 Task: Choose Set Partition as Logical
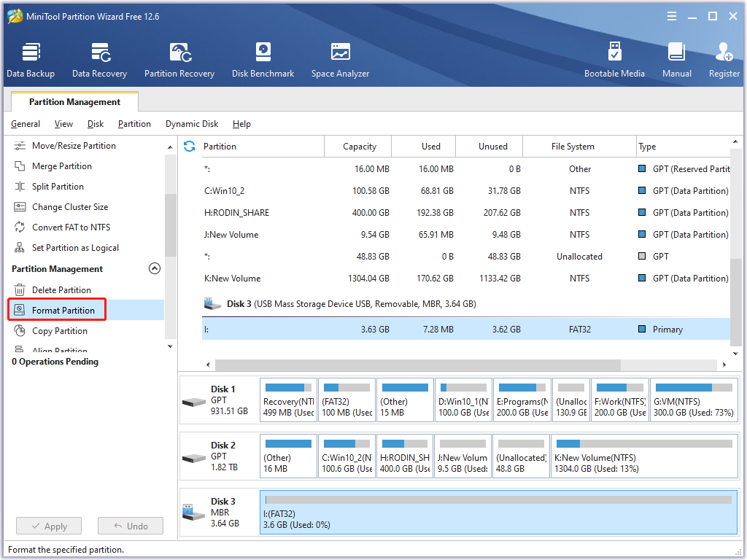pyautogui.click(x=75, y=248)
